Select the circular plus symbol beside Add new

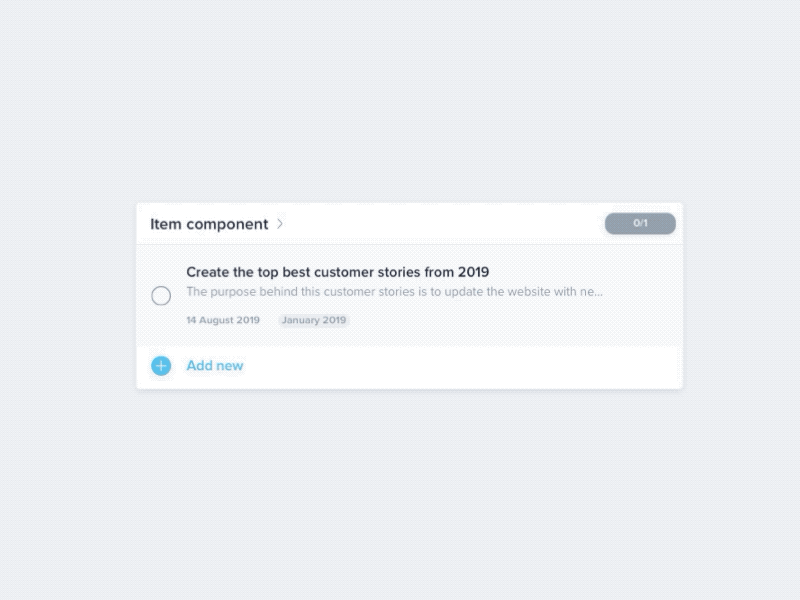pyautogui.click(x=161, y=366)
